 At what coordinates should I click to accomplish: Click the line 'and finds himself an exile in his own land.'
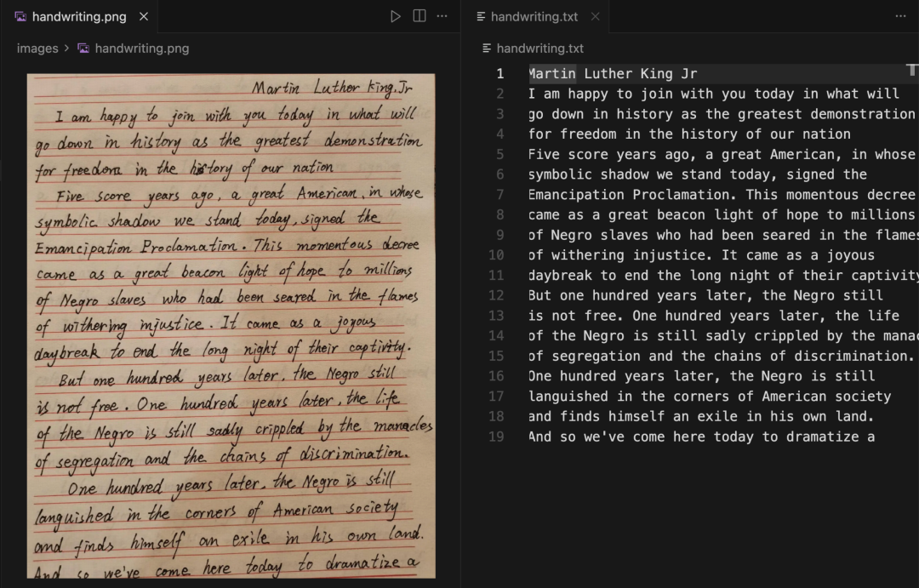(701, 416)
